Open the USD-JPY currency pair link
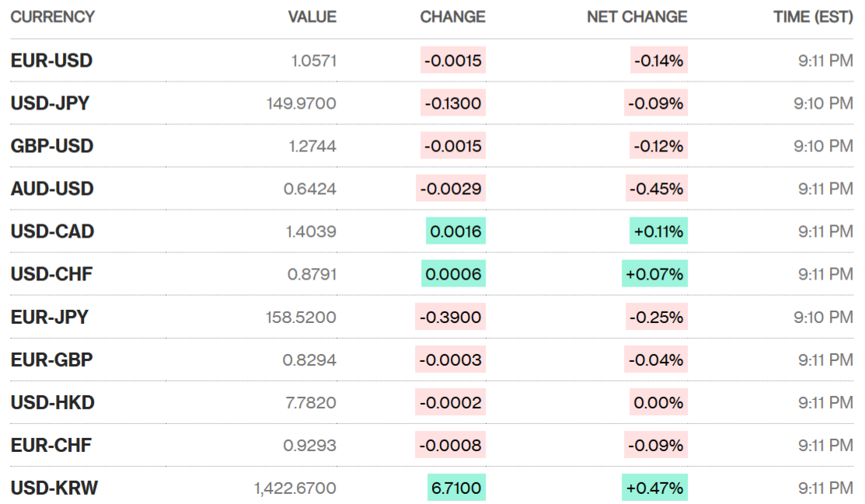Image resolution: width=865 pixels, height=504 pixels. click(50, 103)
